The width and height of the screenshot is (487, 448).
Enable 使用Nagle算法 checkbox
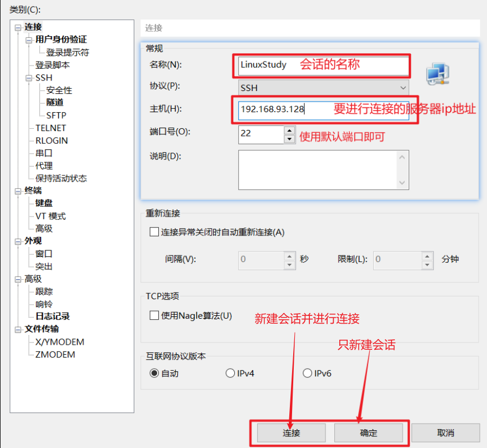154,315
